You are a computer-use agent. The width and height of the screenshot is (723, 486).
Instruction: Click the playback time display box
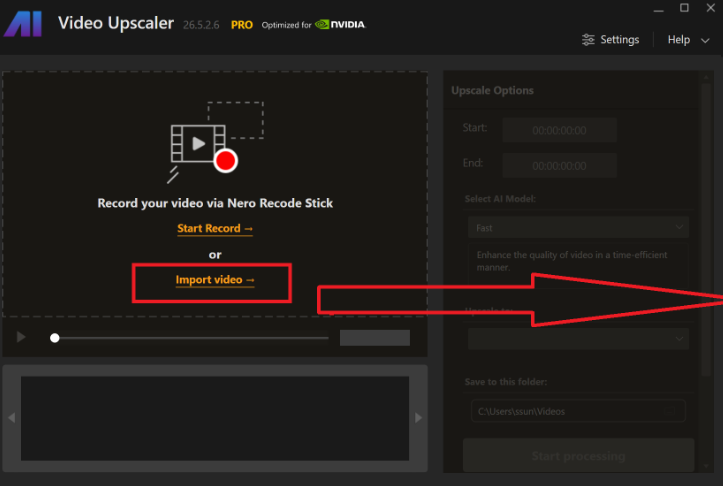pyautogui.click(x=375, y=338)
